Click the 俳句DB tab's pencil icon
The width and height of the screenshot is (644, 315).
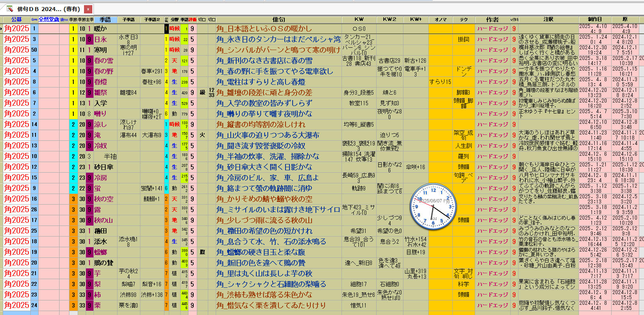click(10, 9)
